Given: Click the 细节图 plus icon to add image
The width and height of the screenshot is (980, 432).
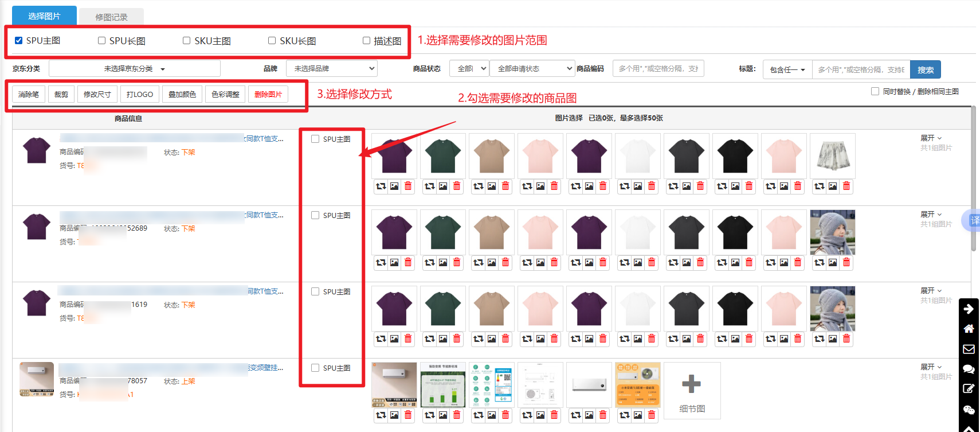Looking at the screenshot, I should (691, 384).
